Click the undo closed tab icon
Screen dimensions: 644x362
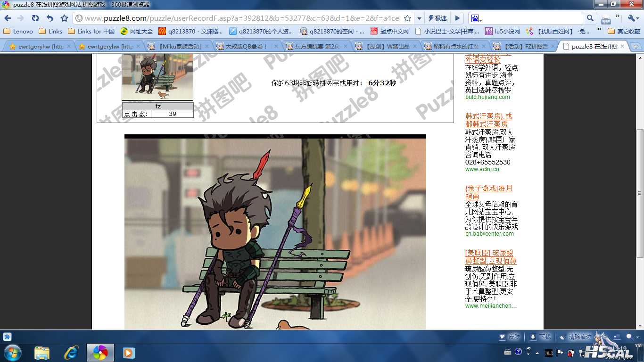pyautogui.click(x=50, y=18)
